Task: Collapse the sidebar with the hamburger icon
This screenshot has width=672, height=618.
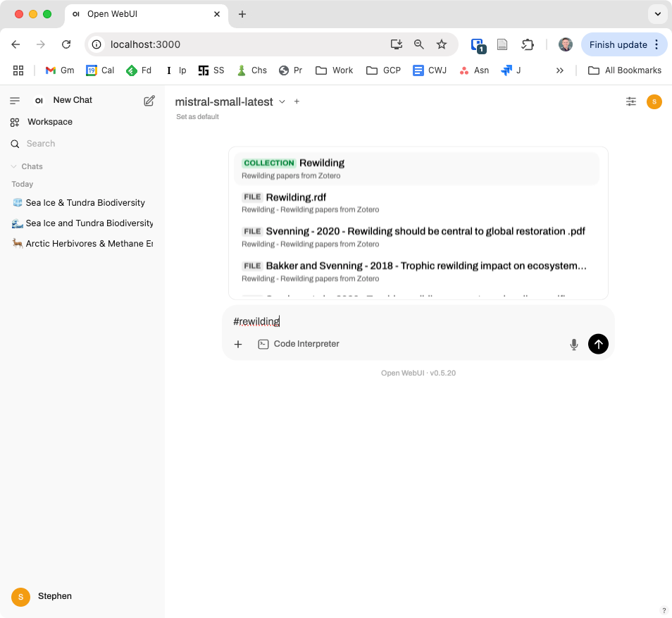Action: pos(14,100)
